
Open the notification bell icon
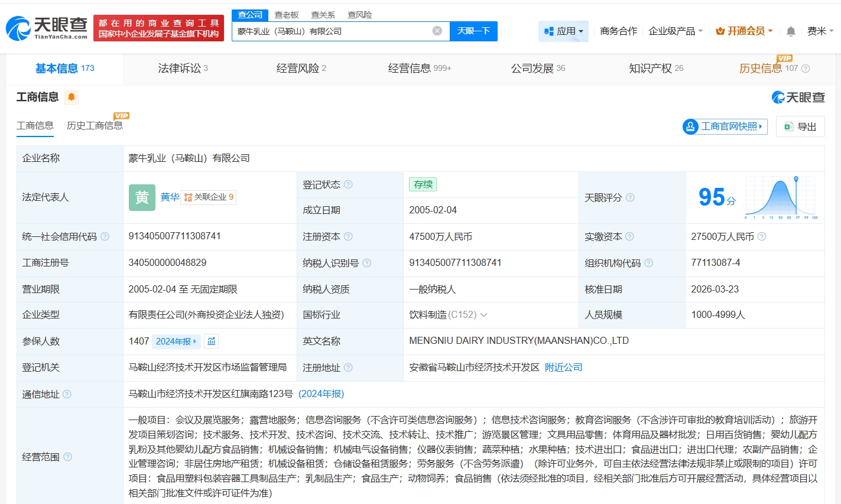coord(791,31)
